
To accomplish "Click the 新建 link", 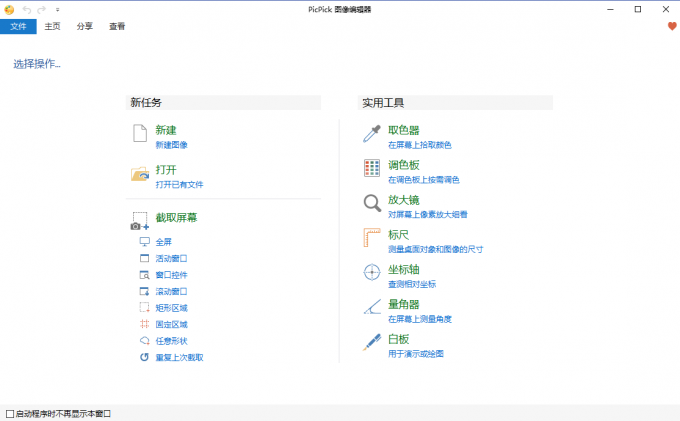I will (x=166, y=130).
